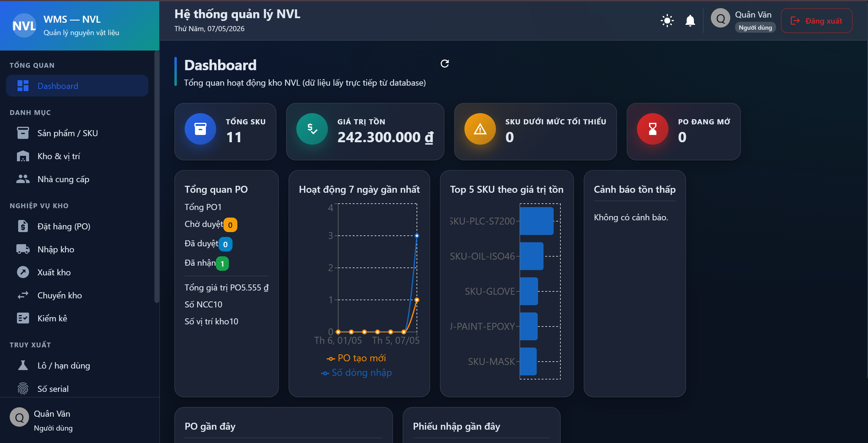Click the PO gần đây heading
The image size is (868, 443).
click(x=210, y=426)
